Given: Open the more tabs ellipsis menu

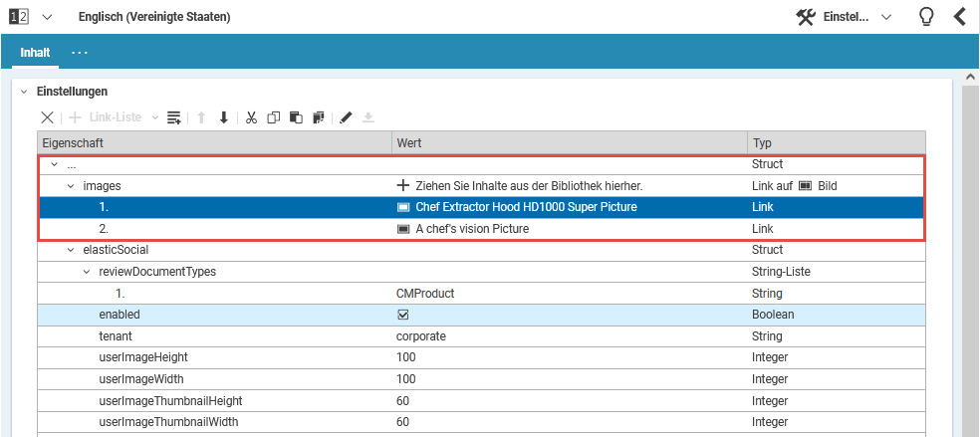Looking at the screenshot, I should coord(80,52).
